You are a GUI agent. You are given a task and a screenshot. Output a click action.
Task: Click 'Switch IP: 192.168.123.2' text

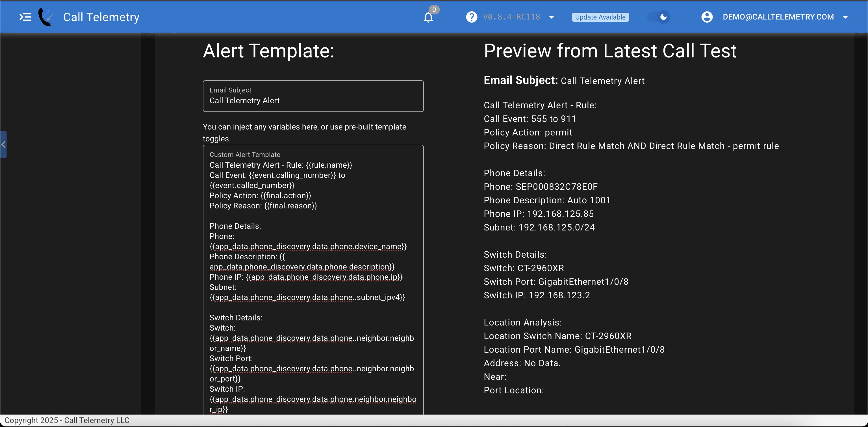pos(537,295)
